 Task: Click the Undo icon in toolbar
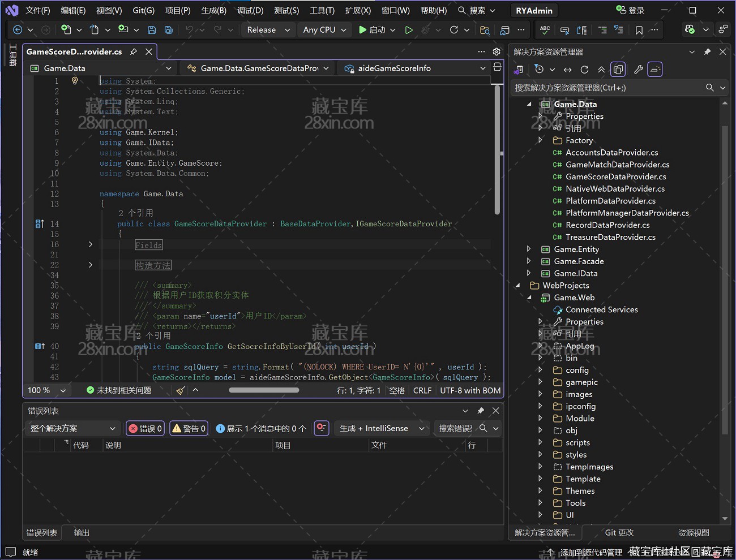(189, 30)
